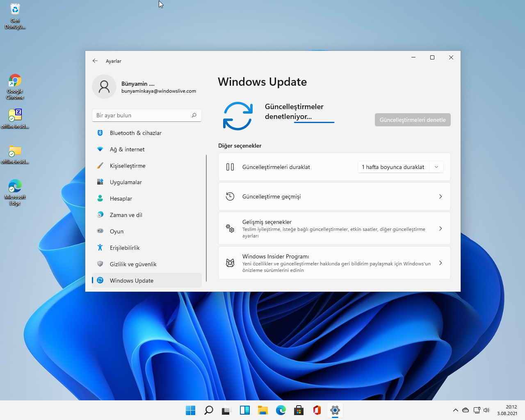Viewport: 525px width, 420px height.
Task: Select Windows Update in sidebar
Action: coord(147,281)
